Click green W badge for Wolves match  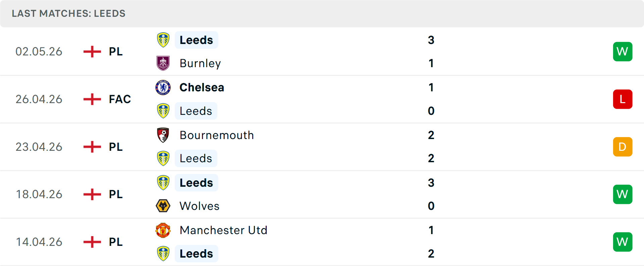click(x=623, y=194)
